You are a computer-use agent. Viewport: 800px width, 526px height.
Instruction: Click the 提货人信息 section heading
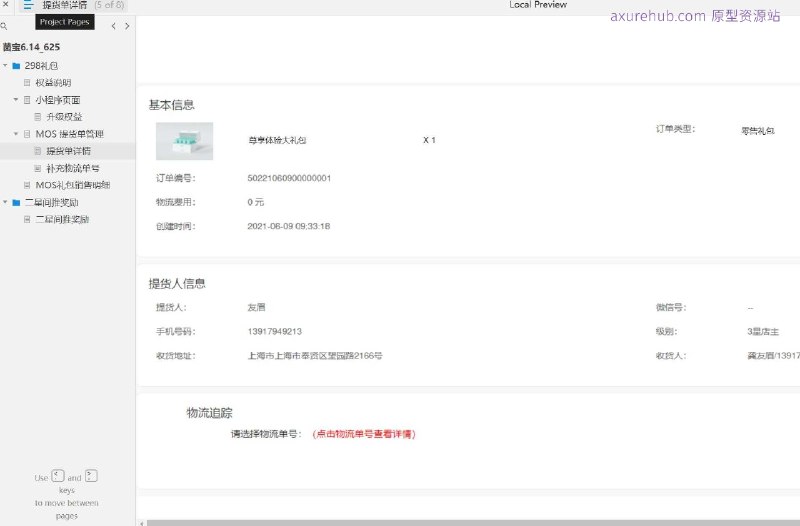[177, 284]
